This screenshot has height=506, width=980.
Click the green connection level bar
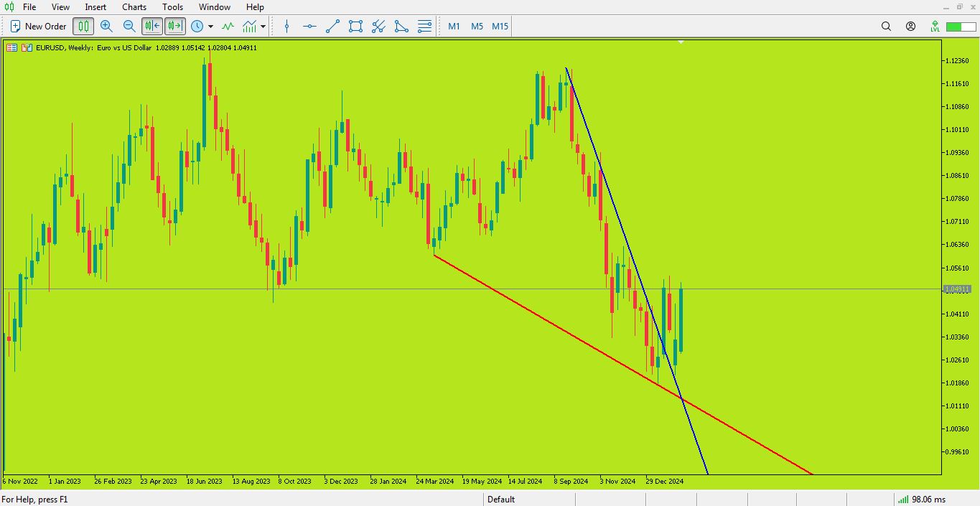tap(960, 27)
